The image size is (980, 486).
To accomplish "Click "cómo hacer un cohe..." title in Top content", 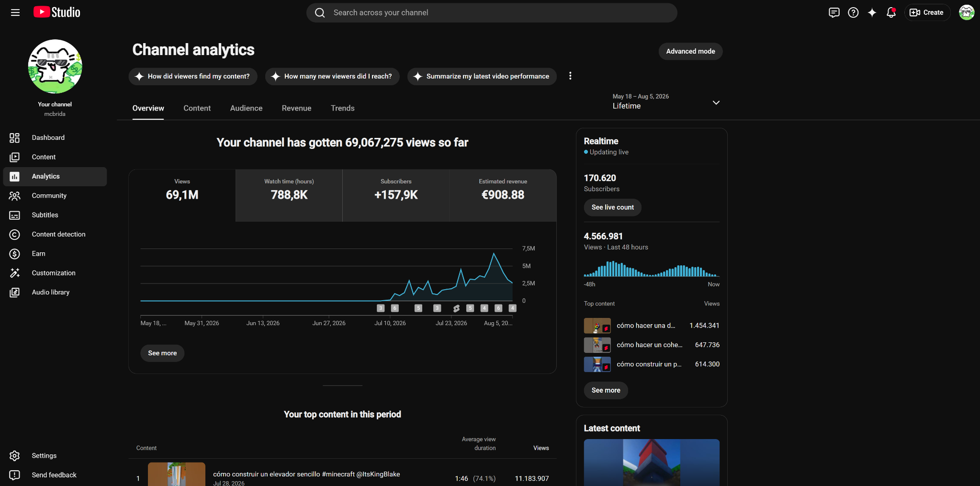I will coord(650,345).
